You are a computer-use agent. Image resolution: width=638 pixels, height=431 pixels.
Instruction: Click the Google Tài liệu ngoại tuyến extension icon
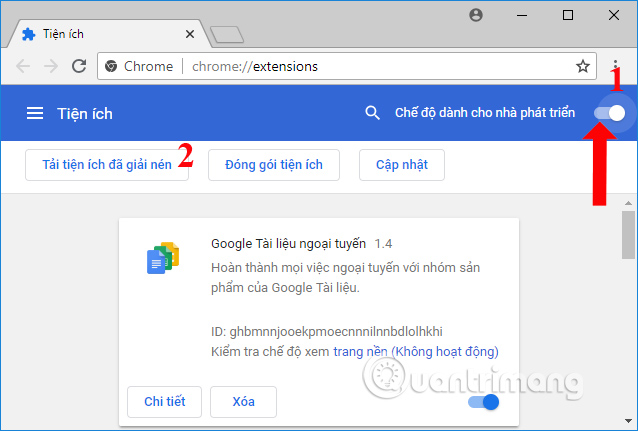click(163, 258)
